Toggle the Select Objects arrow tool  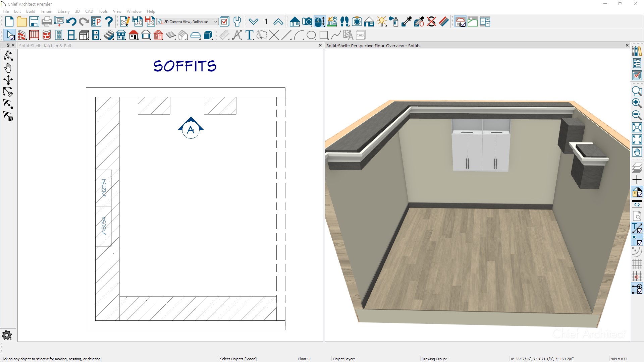point(10,35)
